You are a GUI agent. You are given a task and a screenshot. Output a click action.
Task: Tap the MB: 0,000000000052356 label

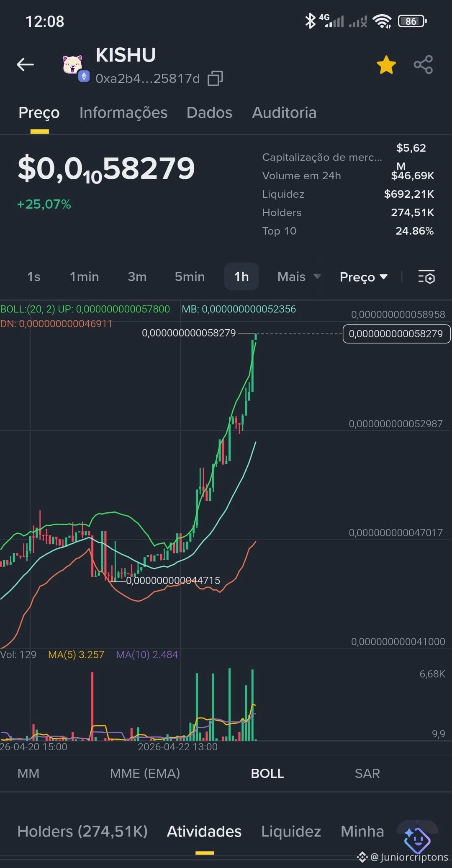pos(239,309)
